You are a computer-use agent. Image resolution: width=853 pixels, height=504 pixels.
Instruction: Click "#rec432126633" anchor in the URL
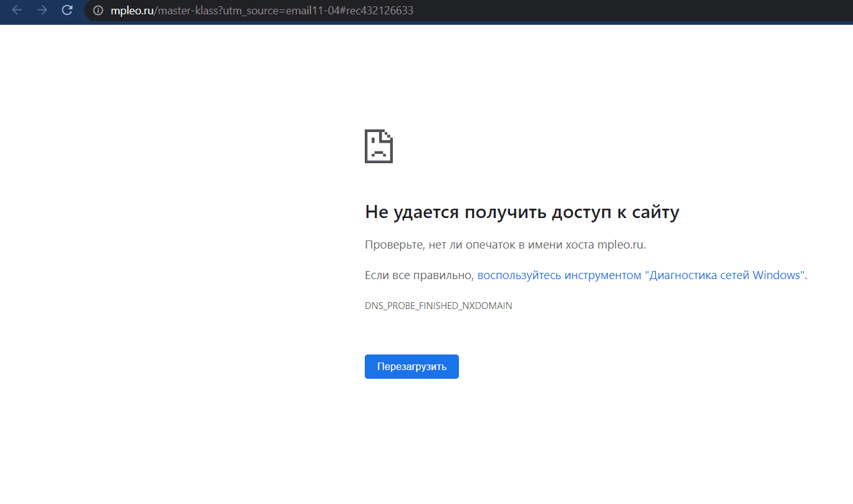pyautogui.click(x=375, y=11)
